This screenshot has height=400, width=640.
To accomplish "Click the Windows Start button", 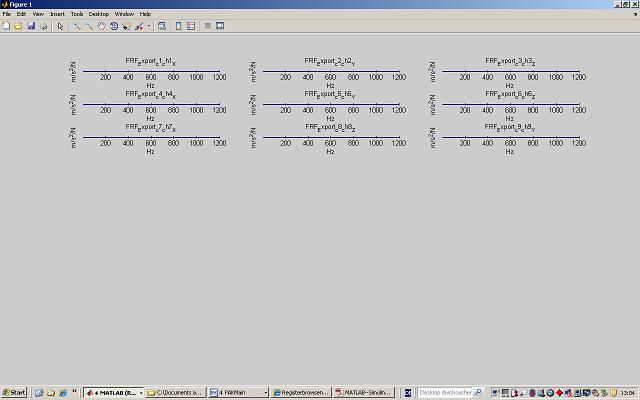I will [15, 393].
